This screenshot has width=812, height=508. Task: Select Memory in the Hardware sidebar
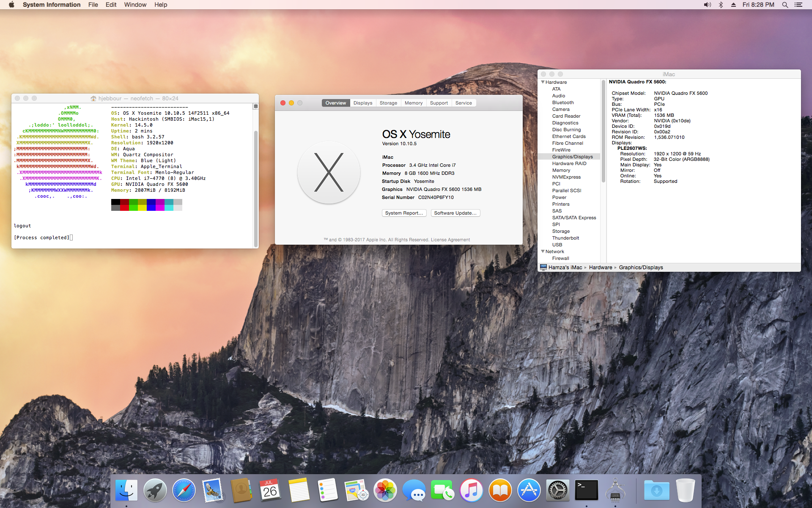point(561,170)
